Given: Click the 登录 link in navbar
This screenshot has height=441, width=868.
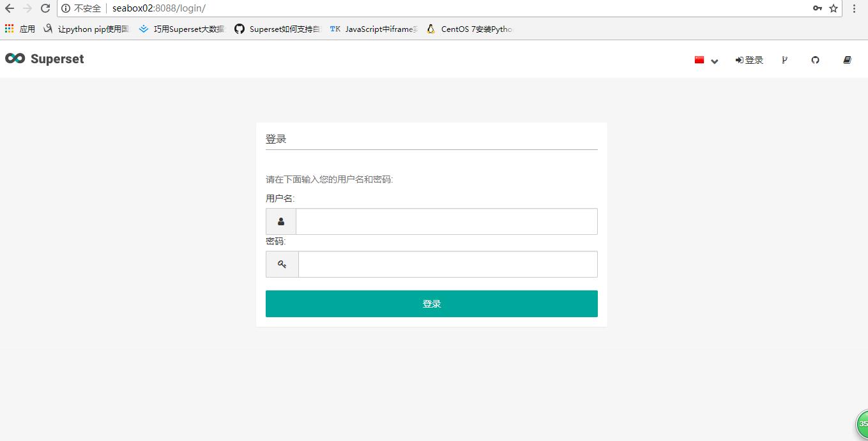Looking at the screenshot, I should coord(749,60).
